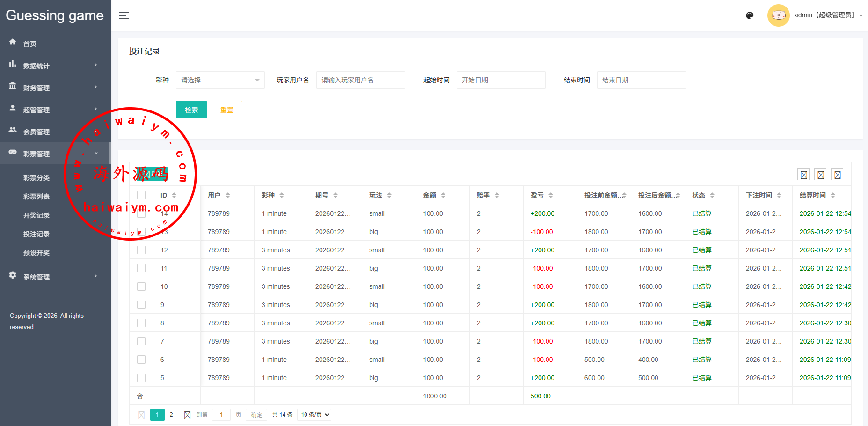The width and height of the screenshot is (868, 426).
Task: Click the rightmost table toolbar icon
Action: tap(838, 175)
